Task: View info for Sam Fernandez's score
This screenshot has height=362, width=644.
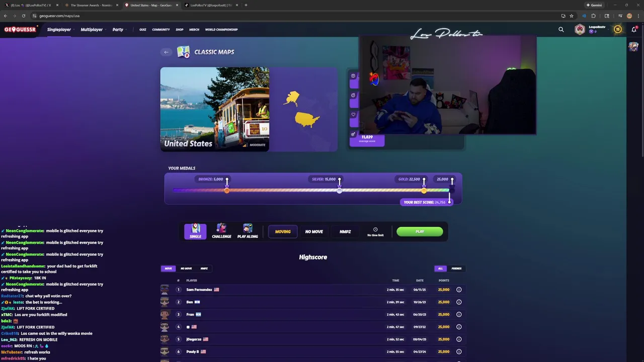Action: coord(459,290)
